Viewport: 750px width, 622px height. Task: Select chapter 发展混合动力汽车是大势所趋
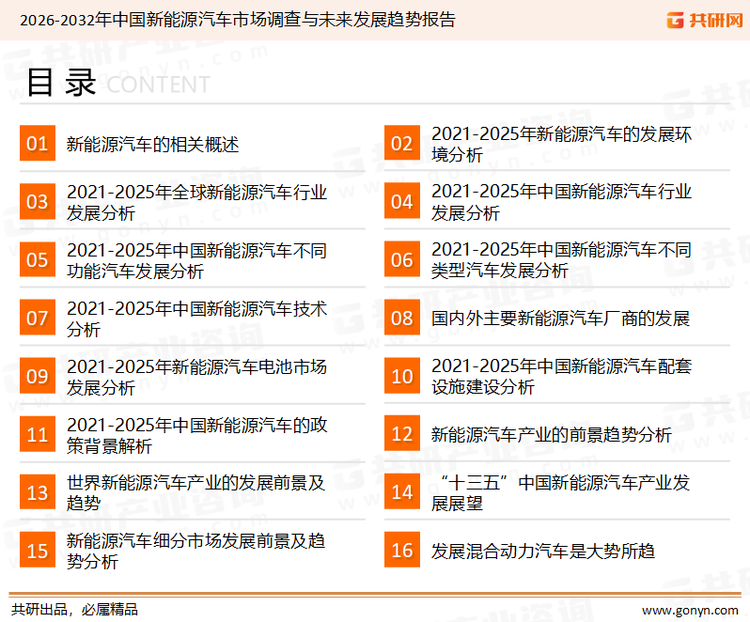point(543,551)
